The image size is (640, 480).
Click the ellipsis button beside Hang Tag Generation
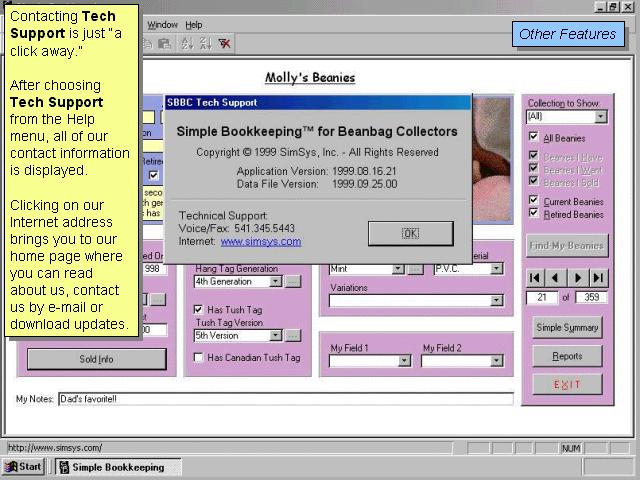tap(293, 282)
